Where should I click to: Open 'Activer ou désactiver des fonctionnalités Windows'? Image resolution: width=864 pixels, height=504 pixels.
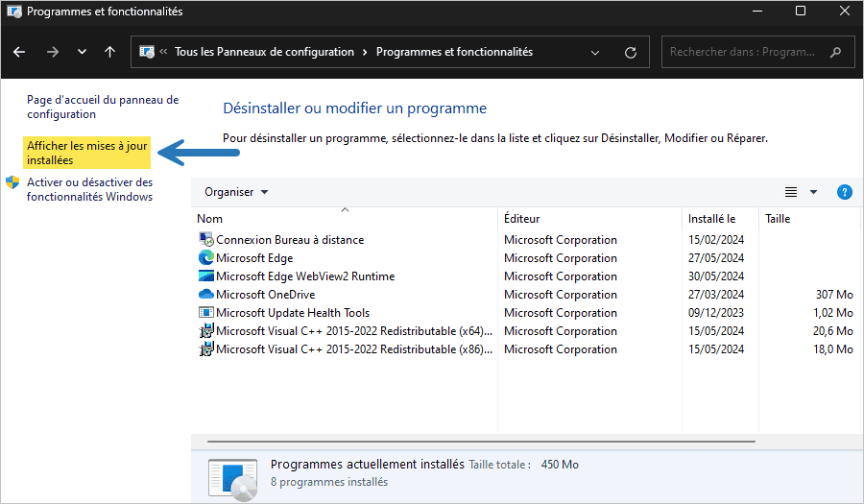point(90,189)
